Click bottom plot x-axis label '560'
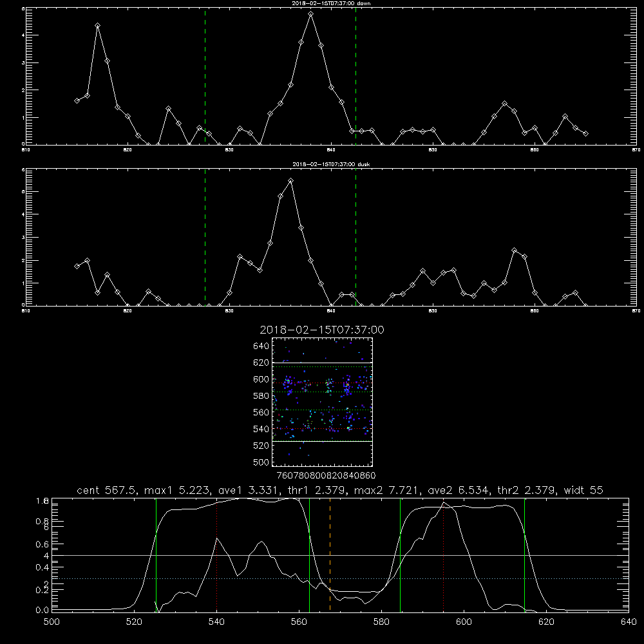The width and height of the screenshot is (644, 644). [x=299, y=622]
